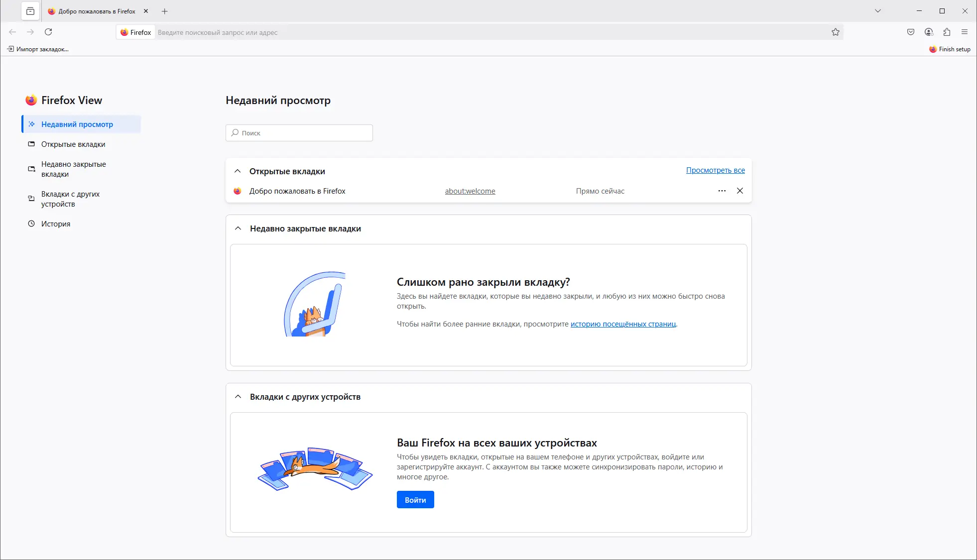Open a new tab with plus icon

pos(165,11)
